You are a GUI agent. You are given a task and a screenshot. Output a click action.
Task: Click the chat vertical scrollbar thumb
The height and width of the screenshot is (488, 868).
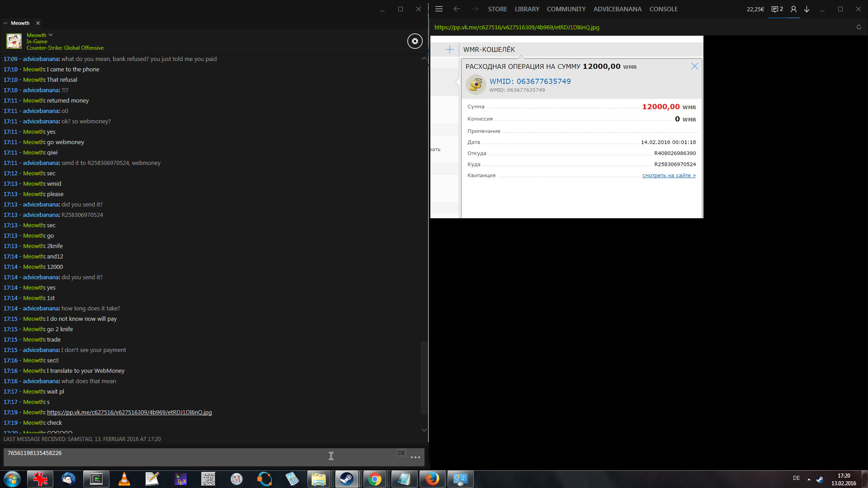tap(424, 377)
